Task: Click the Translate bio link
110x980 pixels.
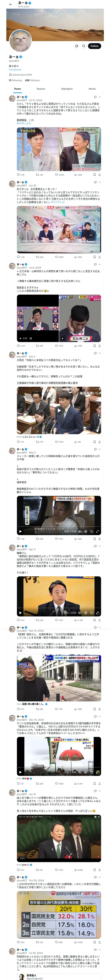Action: 15,70
